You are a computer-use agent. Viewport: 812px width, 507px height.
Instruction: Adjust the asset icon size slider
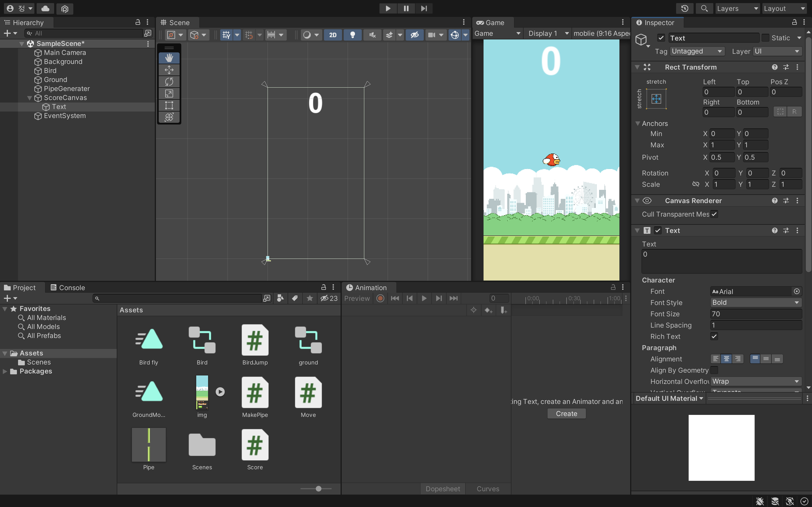click(318, 489)
